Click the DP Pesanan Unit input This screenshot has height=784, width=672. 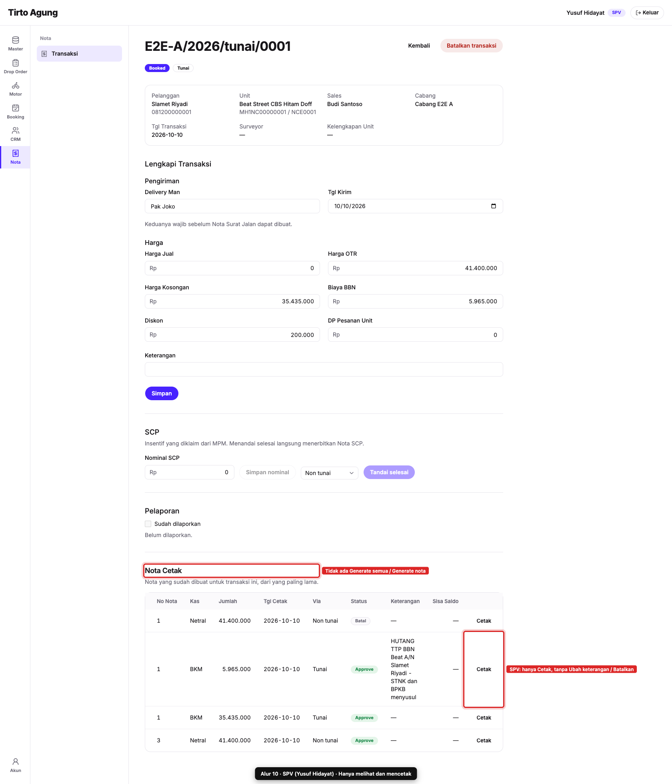[x=415, y=335]
